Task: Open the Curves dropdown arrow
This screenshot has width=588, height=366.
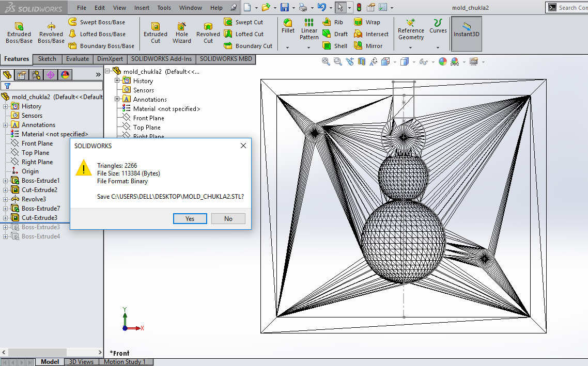Action: [x=438, y=47]
